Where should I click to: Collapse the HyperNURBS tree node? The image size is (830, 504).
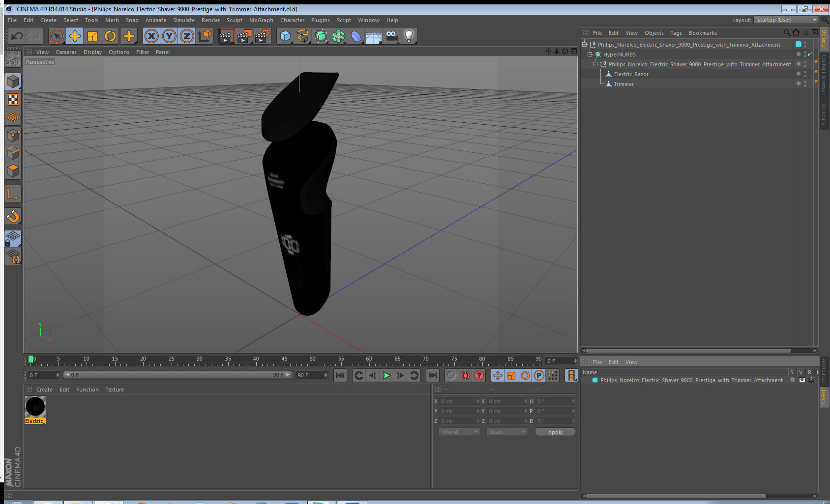click(x=590, y=54)
